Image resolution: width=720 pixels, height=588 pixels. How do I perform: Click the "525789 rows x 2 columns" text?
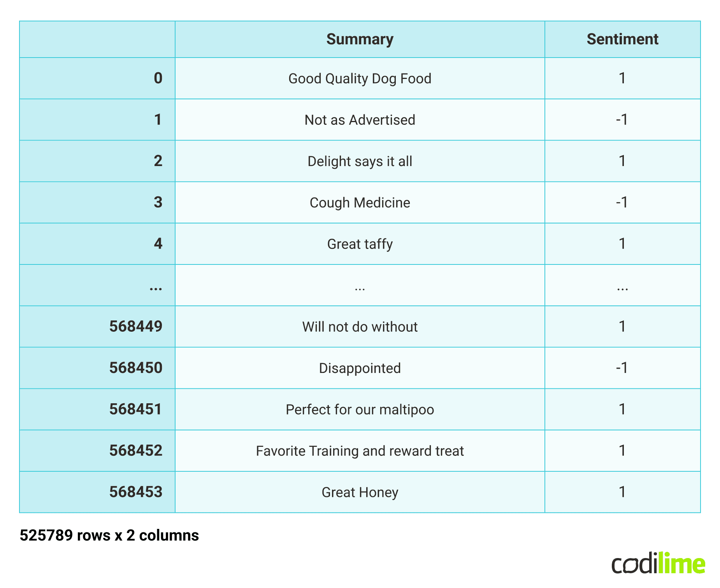tap(109, 535)
